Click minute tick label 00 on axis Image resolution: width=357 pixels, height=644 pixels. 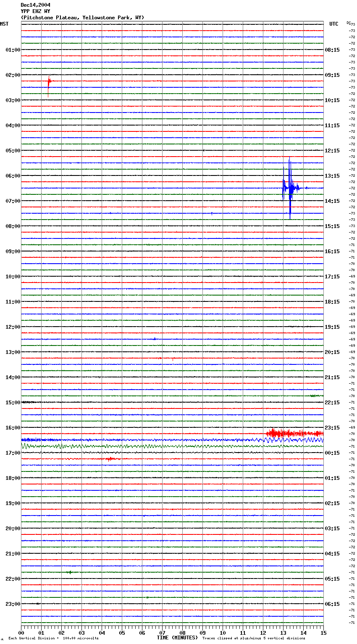coord(21,633)
